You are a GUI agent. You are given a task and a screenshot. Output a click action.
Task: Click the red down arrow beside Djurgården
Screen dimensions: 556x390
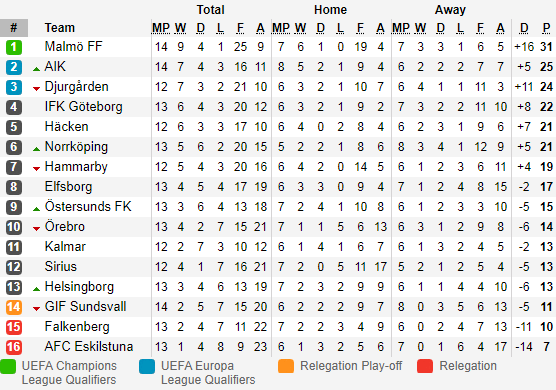36,89
